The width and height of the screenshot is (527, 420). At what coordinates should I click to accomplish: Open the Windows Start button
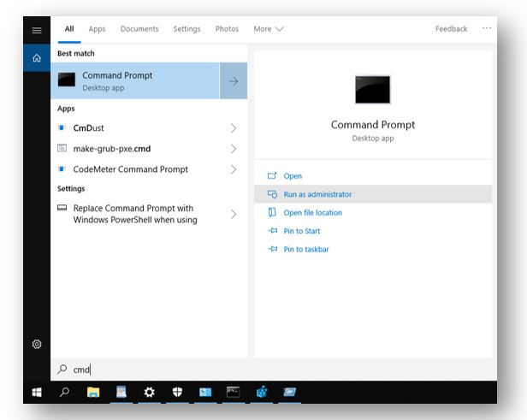click(x=37, y=392)
